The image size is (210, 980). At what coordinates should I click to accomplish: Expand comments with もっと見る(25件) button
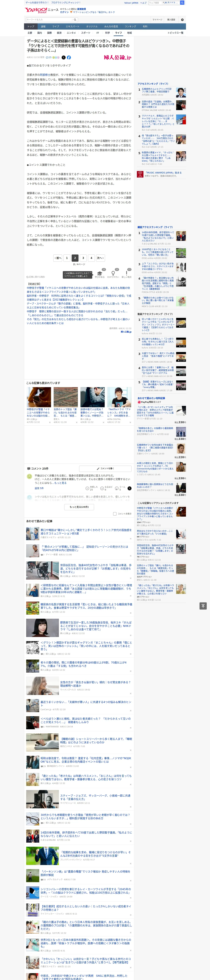coord(79,507)
